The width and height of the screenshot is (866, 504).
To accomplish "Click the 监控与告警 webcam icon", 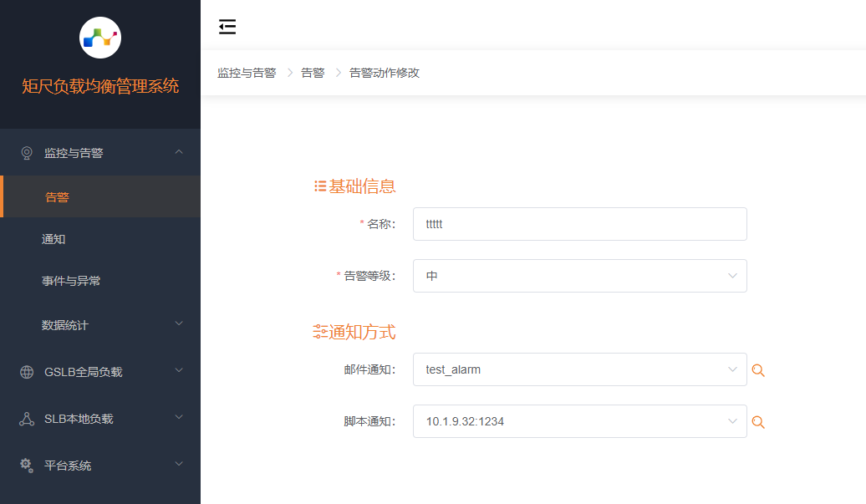I will [x=27, y=153].
